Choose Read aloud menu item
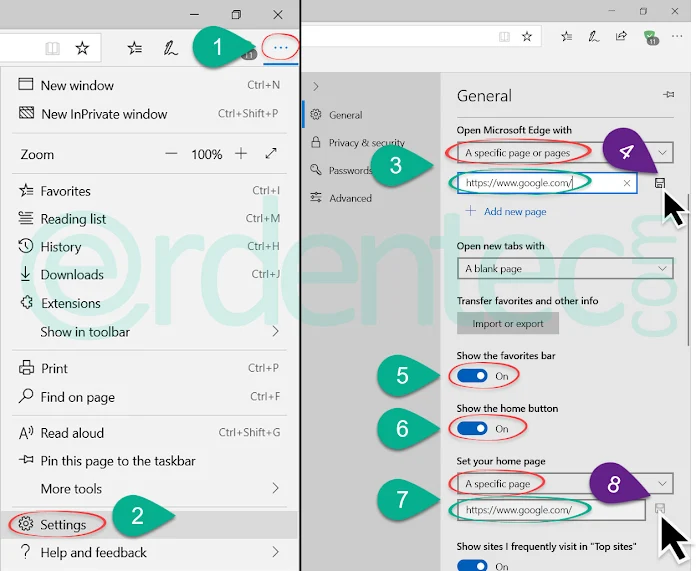The image size is (696, 571). [149, 433]
